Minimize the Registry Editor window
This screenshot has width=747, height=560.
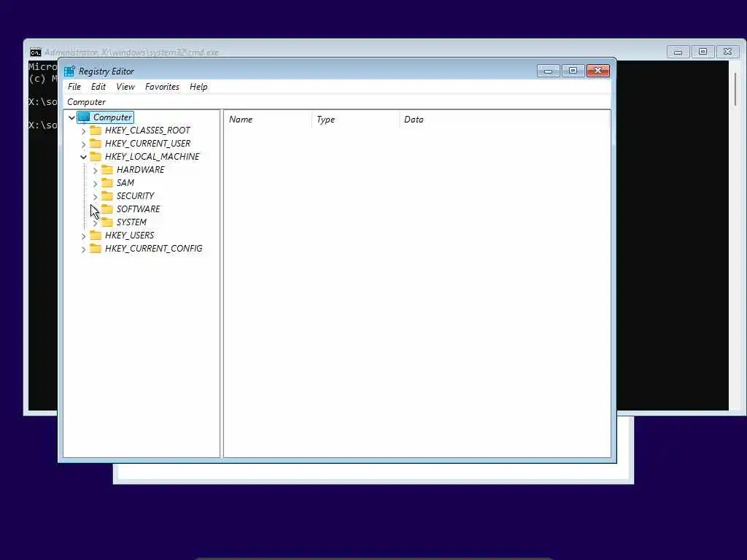(549, 71)
